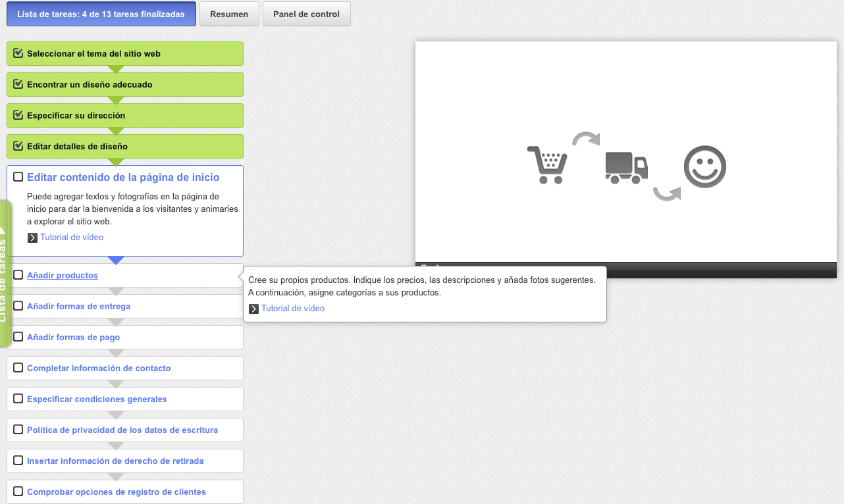Viewport: 844px width, 504px height.
Task: Open Comprobar opciones de registro de clientes
Action: click(116, 492)
